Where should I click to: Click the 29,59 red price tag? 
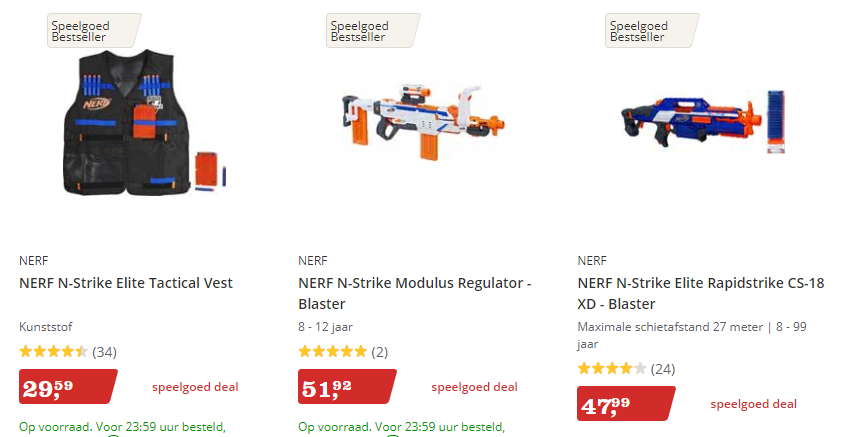tap(67, 387)
